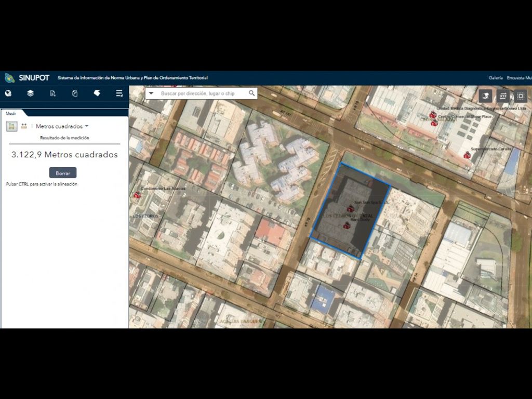Toggle the distance measurement tool
The image size is (532, 399).
point(24,126)
